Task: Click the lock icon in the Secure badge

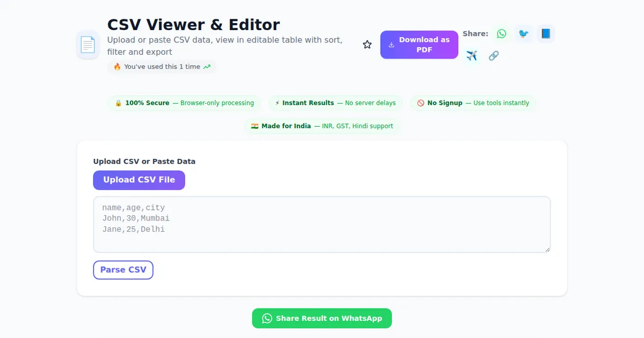Action: (118, 102)
